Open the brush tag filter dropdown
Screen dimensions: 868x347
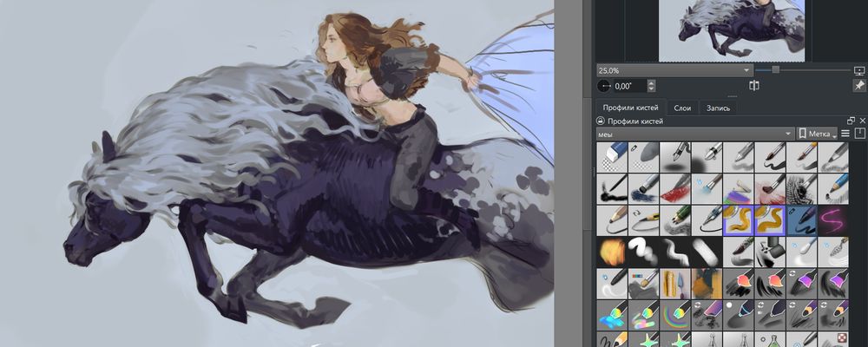[696, 134]
